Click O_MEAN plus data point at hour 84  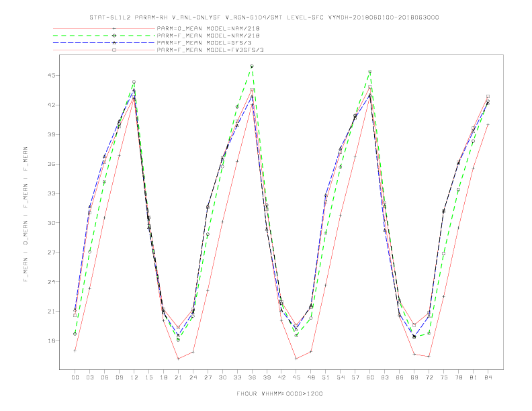488,124
